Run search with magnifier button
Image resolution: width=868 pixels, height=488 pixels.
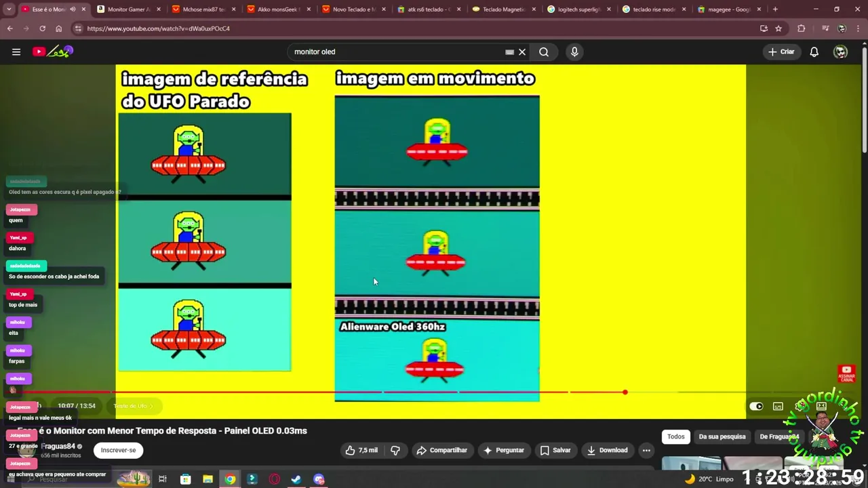tap(544, 52)
